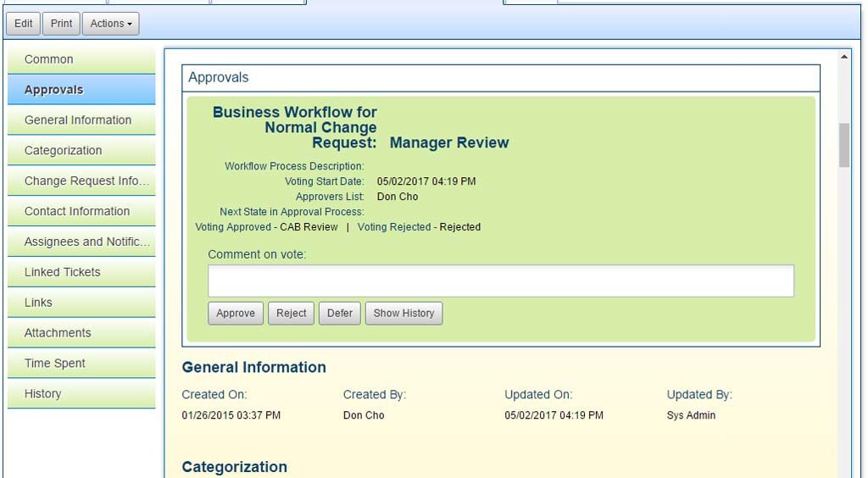This screenshot has height=478, width=868.
Task: Click Business Workflow for Normal Change Request title
Action: tap(294, 127)
